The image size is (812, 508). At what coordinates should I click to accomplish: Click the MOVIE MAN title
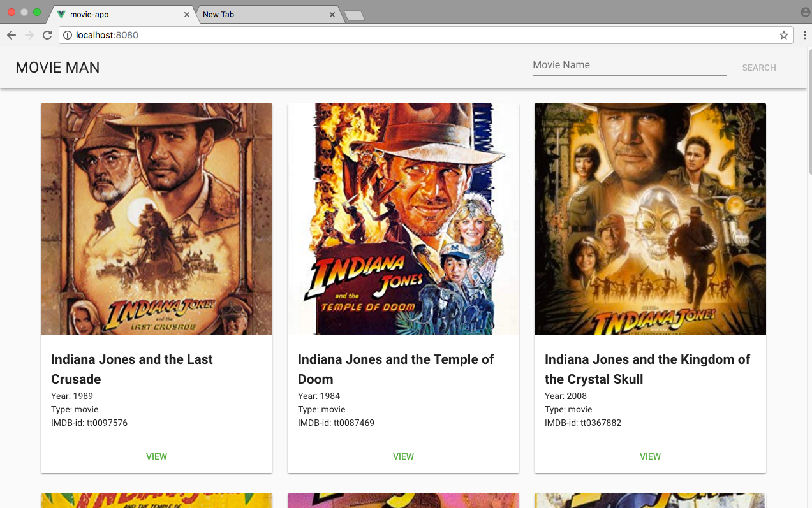click(57, 68)
